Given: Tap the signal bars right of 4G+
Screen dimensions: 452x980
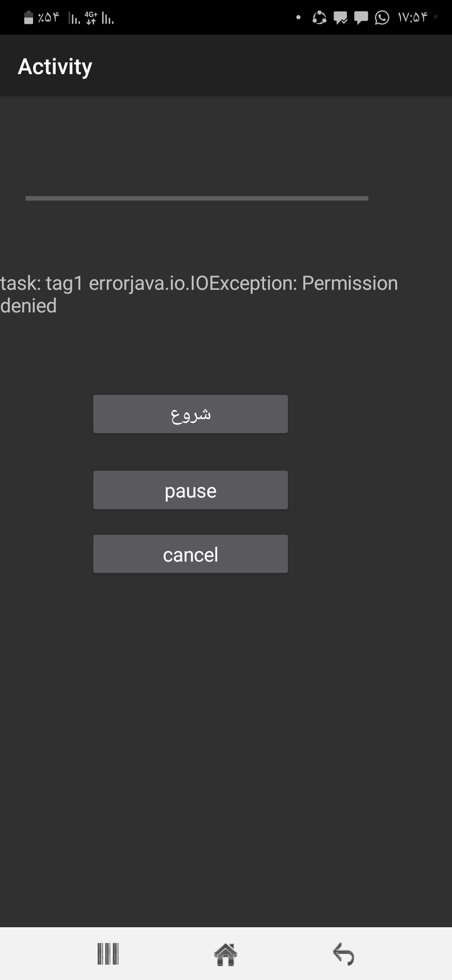Looking at the screenshot, I should (108, 18).
